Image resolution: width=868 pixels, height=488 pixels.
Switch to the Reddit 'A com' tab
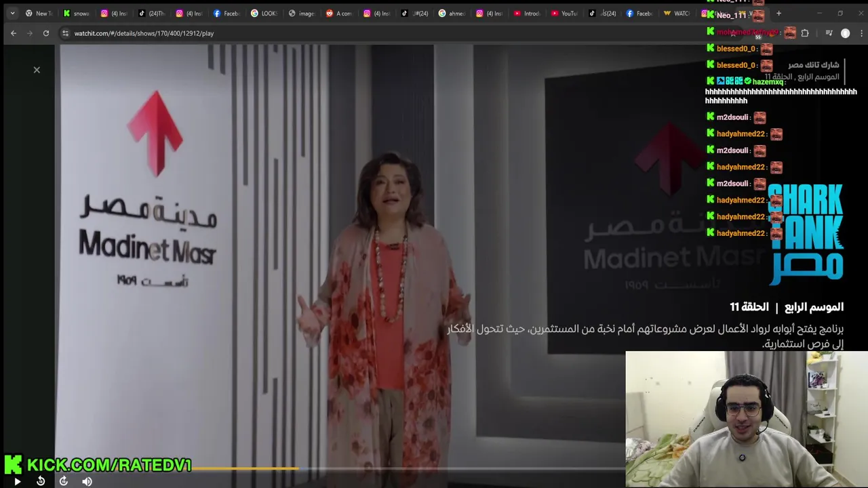pos(338,13)
